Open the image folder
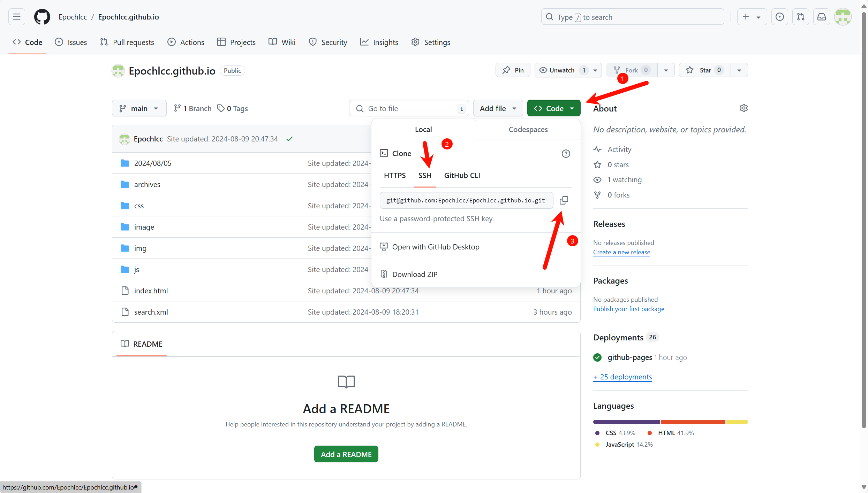 pos(144,227)
